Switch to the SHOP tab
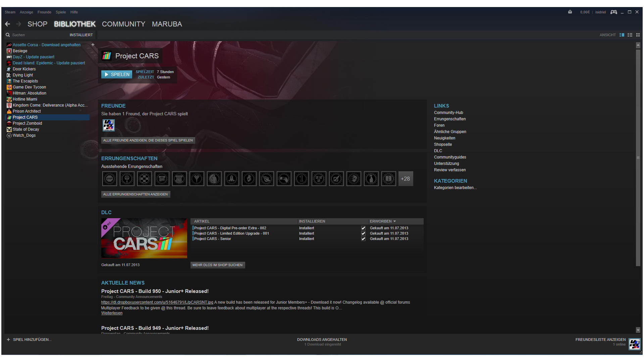Viewport: 644px width, 362px height. pyautogui.click(x=37, y=24)
